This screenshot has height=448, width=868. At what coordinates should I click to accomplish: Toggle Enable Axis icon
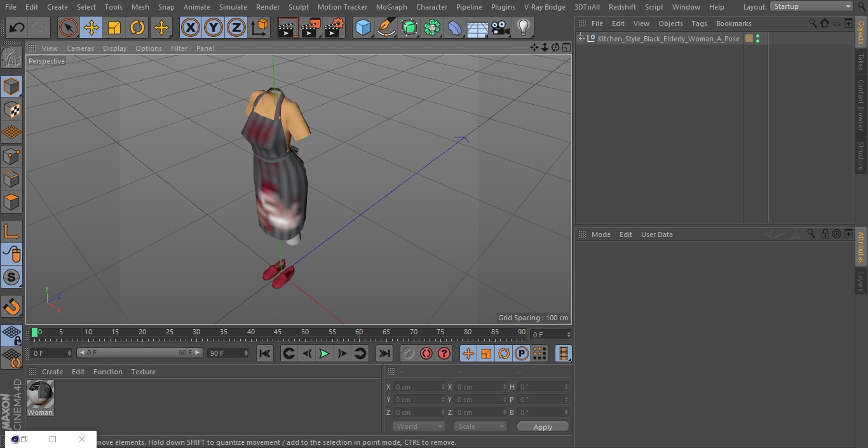(11, 231)
